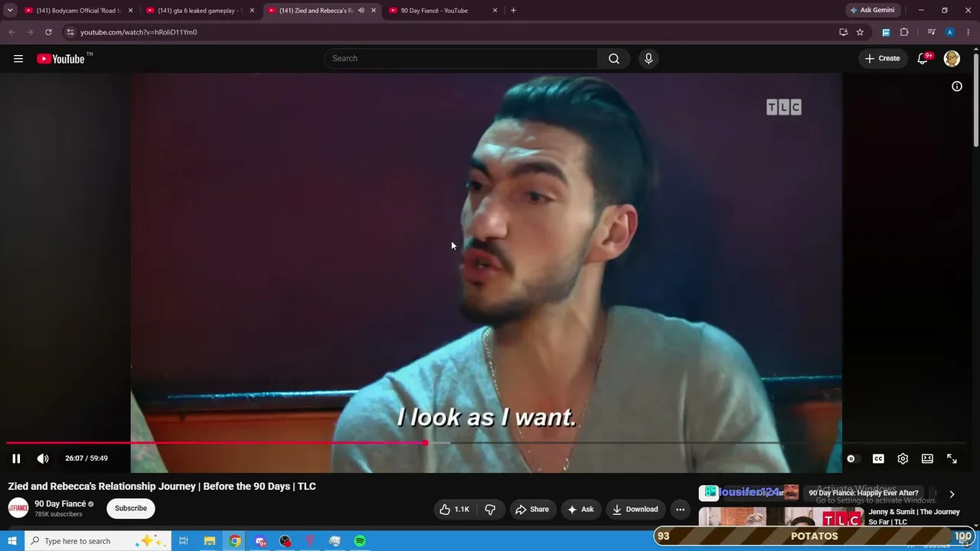This screenshot has height=551, width=980.
Task: Select the '90 Day Fiancé: Happily Ever After?' chip
Action: point(864,494)
